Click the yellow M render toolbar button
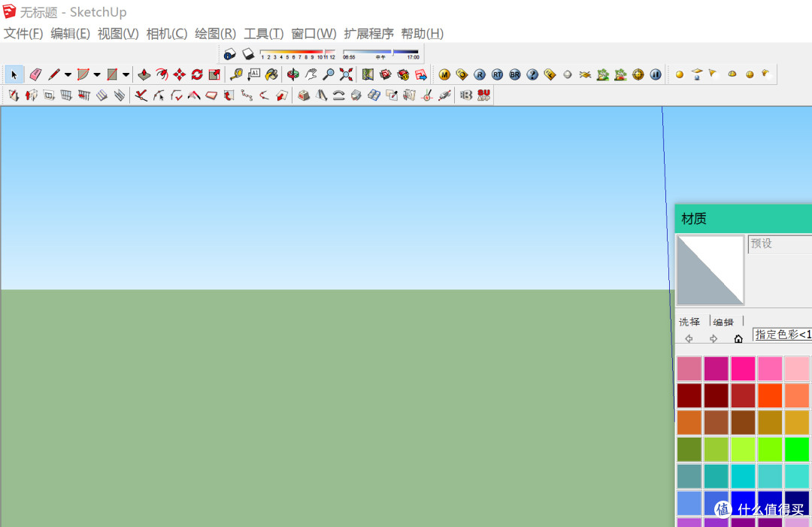Viewport: 812px width, 527px height. coord(444,74)
